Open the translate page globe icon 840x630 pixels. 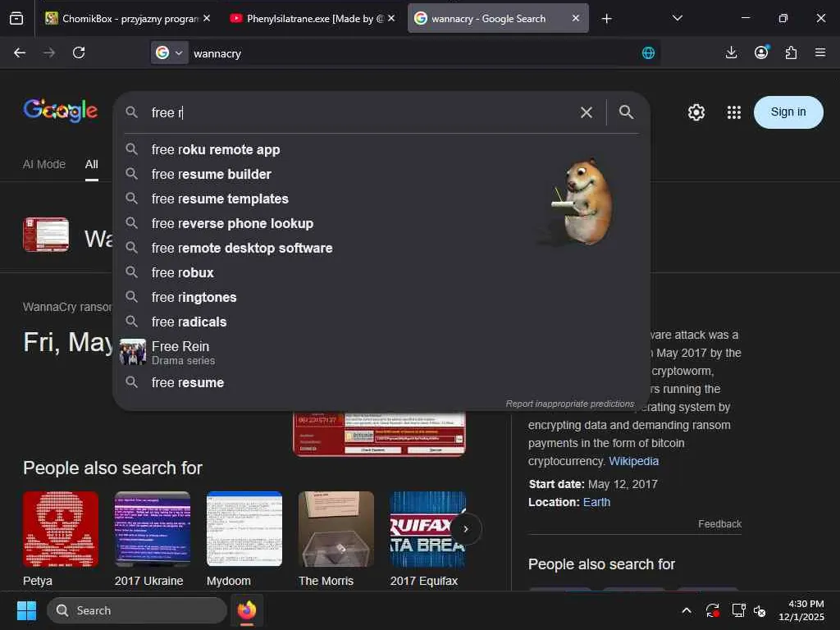[648, 53]
